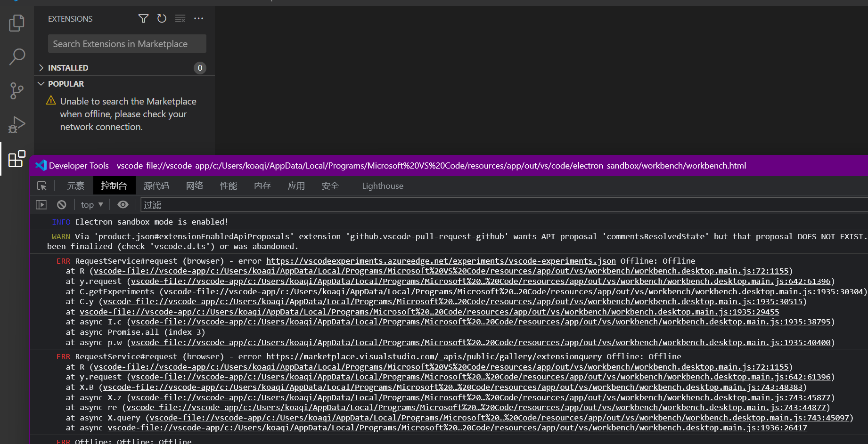
Task: Open Run and Debug from the activity bar
Action: pos(16,125)
